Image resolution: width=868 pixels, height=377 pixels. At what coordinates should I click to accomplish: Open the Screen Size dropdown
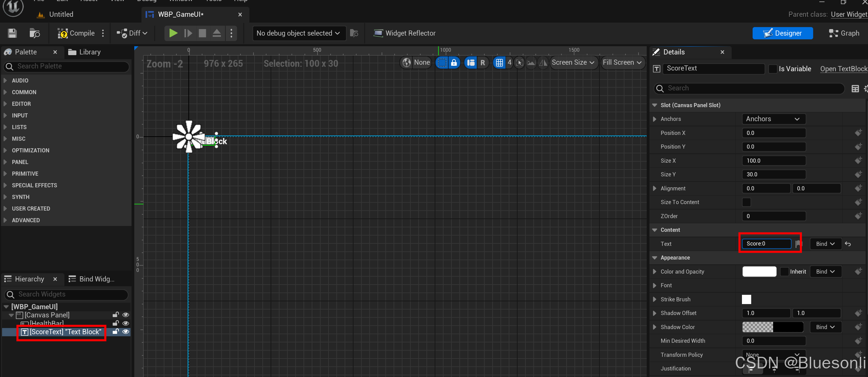coord(573,63)
